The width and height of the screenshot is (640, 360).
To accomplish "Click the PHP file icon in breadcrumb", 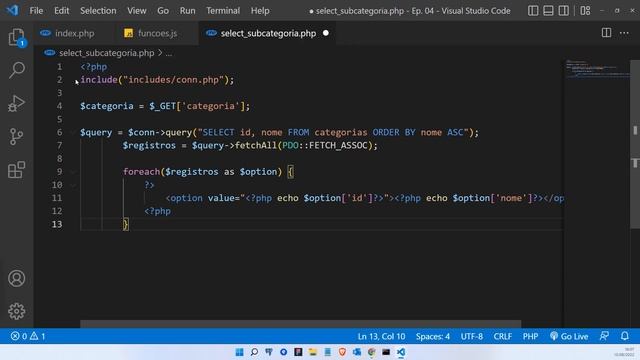I will pos(50,53).
